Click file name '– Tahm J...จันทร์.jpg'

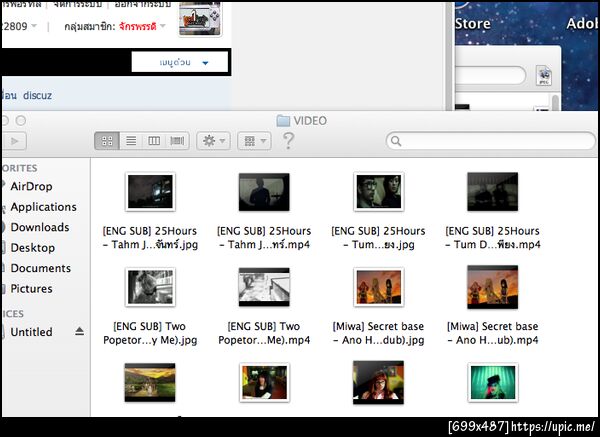[x=150, y=245]
